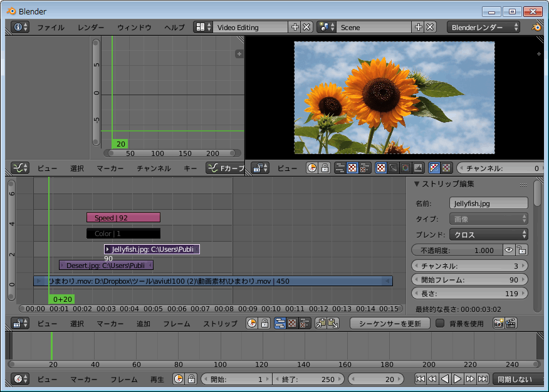Copy strips with the copy icon
The width and height of the screenshot is (549, 392).
320,323
